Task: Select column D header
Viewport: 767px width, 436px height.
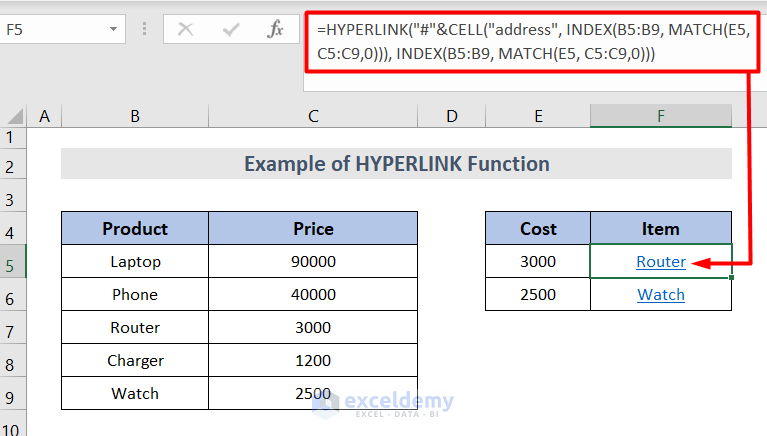Action: [451, 116]
